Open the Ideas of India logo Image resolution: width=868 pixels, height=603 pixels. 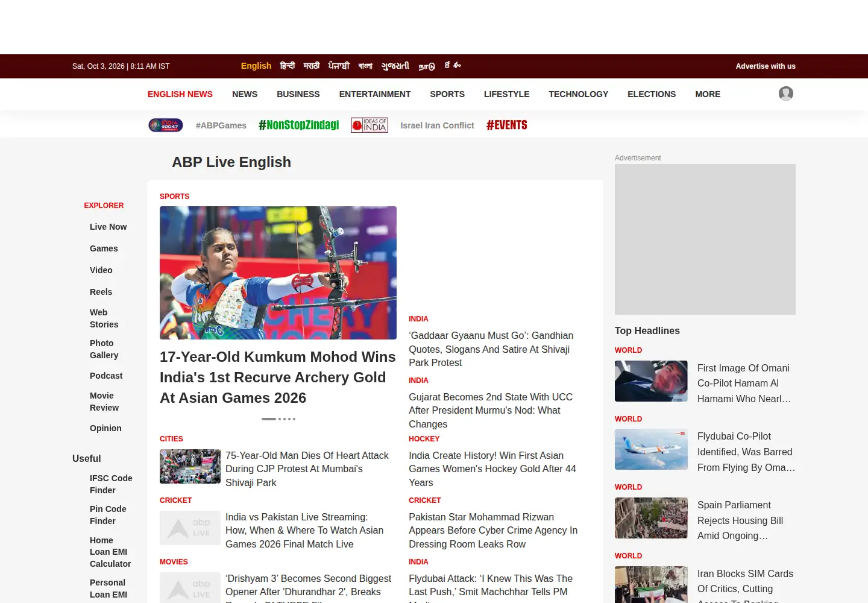[x=370, y=125]
